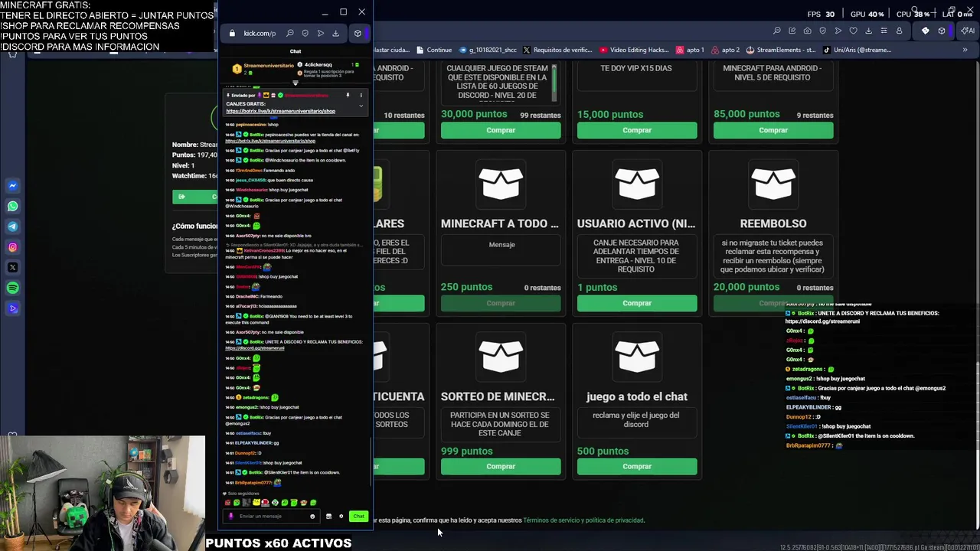This screenshot has width=980, height=551.
Task: Open the discord.gg/streameruni link in chat popup
Action: pyautogui.click(x=254, y=348)
